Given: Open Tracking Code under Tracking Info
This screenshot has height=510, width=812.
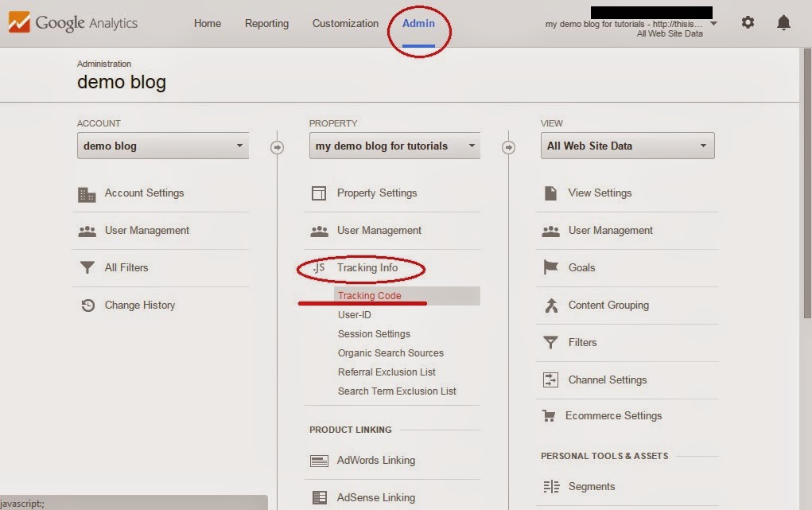Looking at the screenshot, I should tap(370, 295).
